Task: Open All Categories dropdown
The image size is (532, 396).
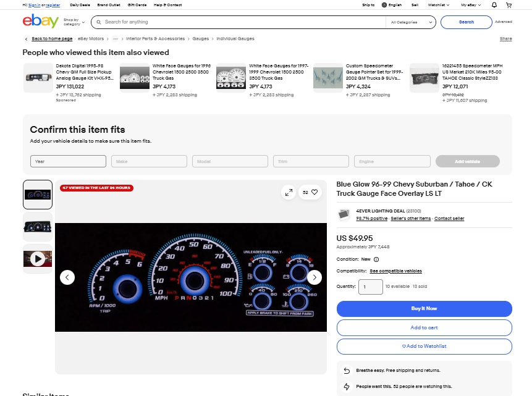Action: click(411, 22)
